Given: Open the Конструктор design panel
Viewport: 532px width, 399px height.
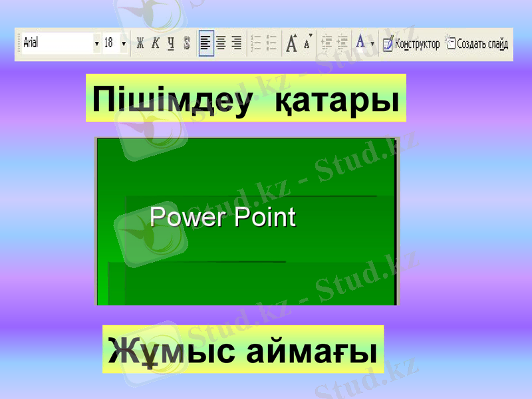Looking at the screenshot, I should coord(412,41).
